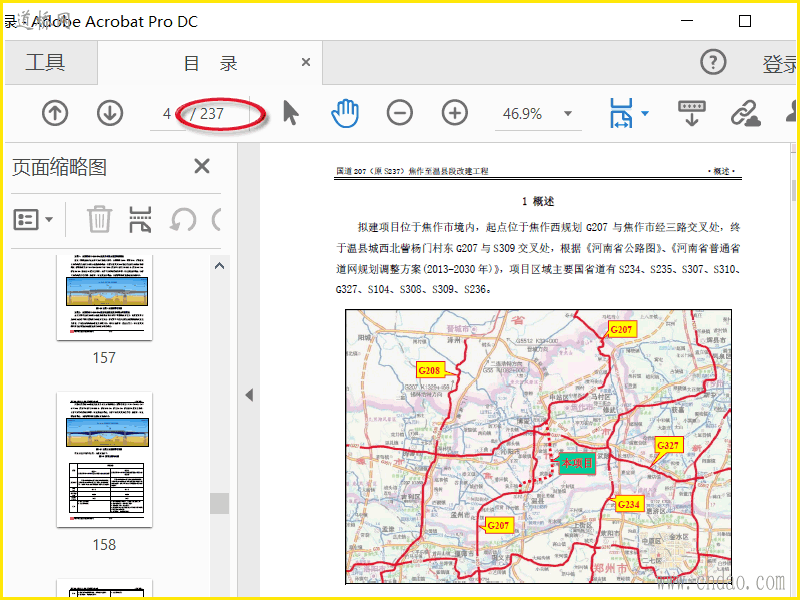The image size is (800, 600).
Task: Click the scrolling mode keyboard-arrow icon
Action: pos(691,113)
